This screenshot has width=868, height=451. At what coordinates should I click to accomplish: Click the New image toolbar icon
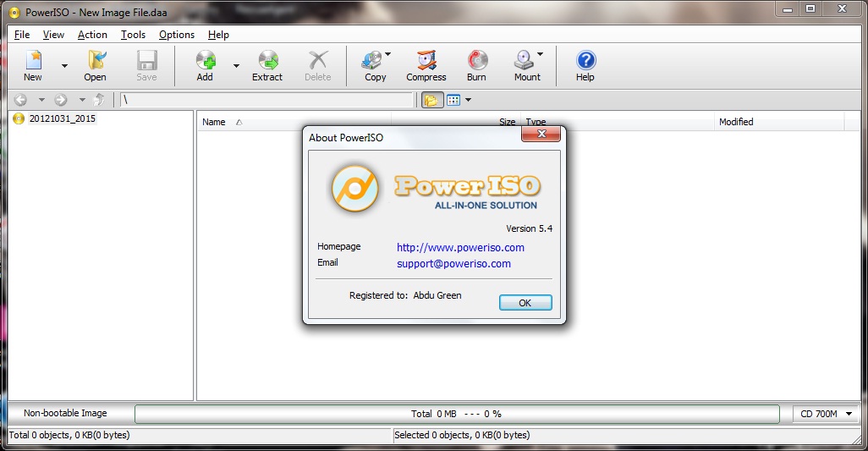[33, 60]
